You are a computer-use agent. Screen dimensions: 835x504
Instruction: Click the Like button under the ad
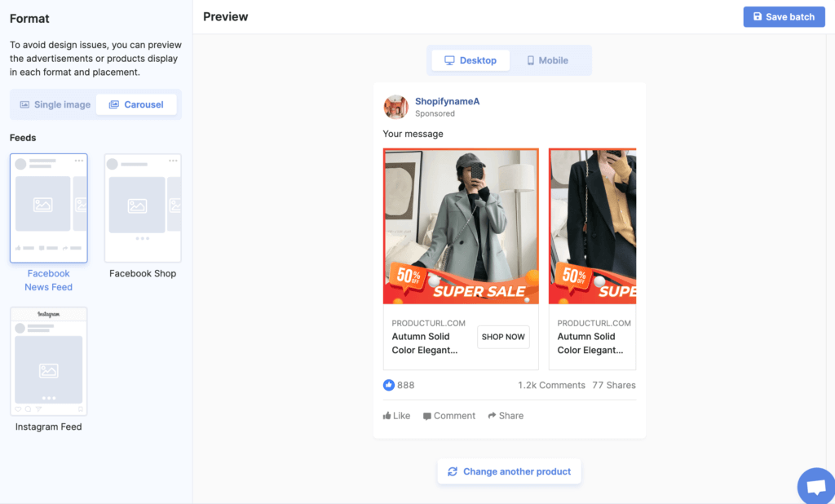[x=397, y=416]
